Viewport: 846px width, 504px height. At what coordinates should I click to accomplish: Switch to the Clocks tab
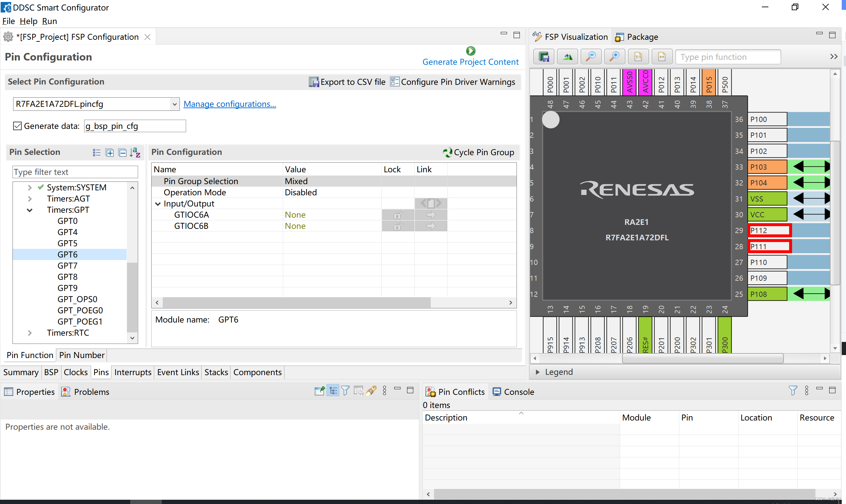[x=75, y=372]
